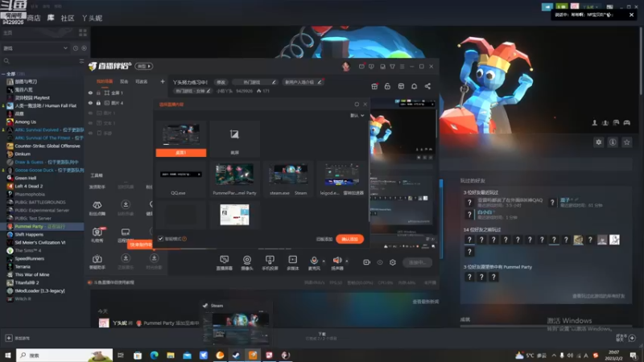Open the camera (摄像头) source tool
The image size is (644, 362).
247,263
